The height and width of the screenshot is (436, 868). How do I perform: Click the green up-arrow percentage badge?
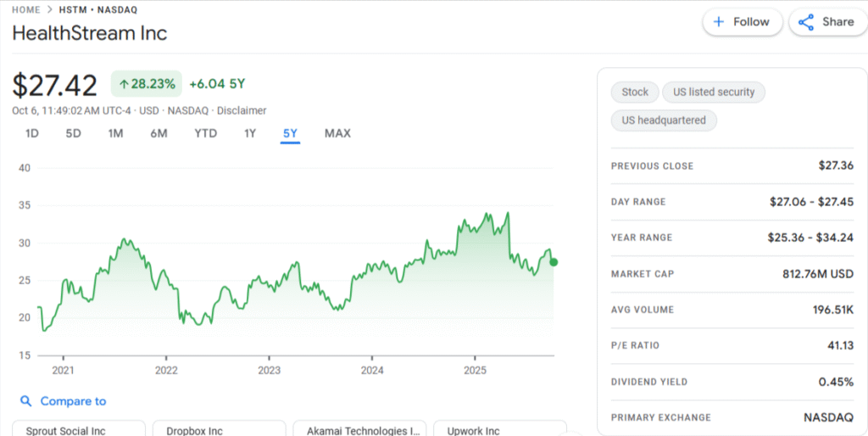click(147, 83)
